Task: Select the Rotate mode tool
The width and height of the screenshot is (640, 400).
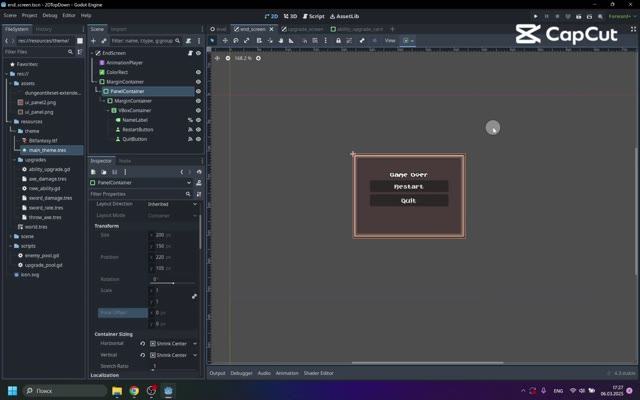Action: pos(236,40)
